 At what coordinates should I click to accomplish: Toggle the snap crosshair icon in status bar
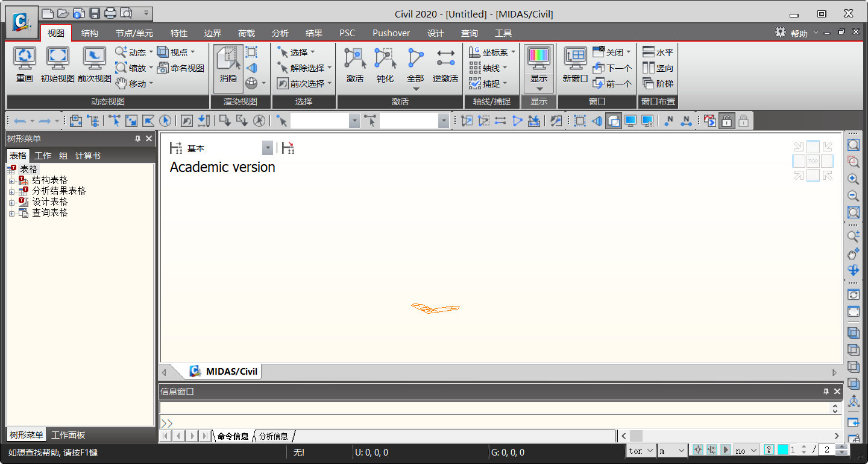point(697,450)
